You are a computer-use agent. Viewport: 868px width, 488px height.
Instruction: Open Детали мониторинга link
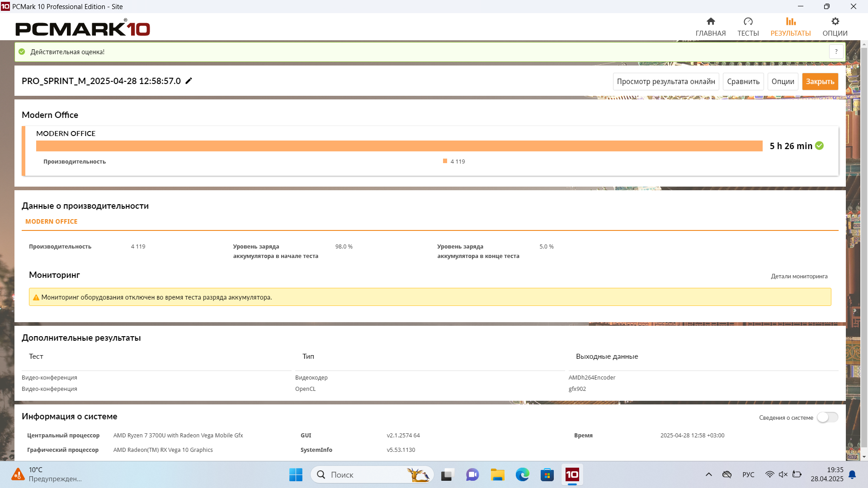tap(799, 277)
